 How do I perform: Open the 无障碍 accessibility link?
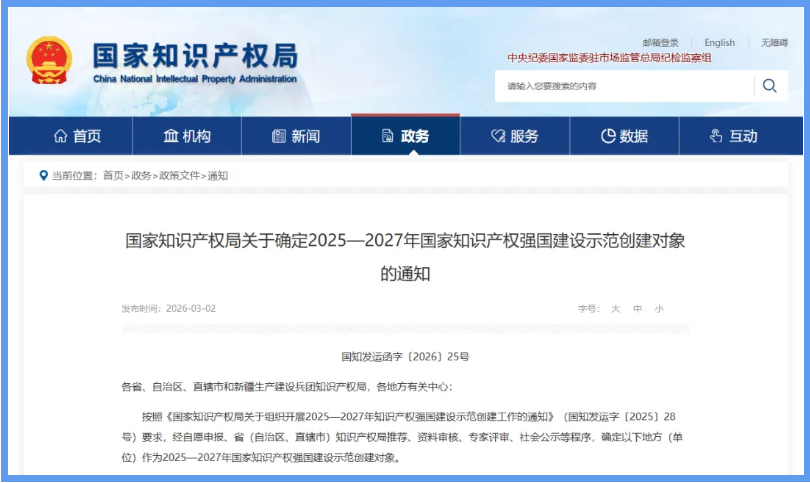774,43
